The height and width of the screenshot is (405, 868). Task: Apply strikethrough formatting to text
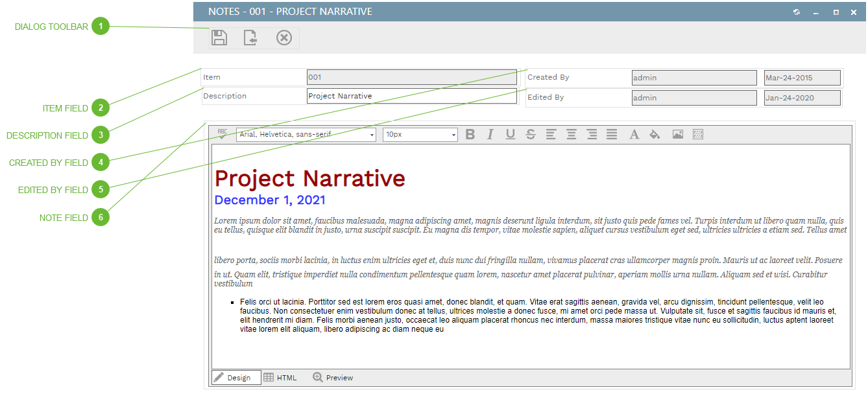(x=530, y=134)
